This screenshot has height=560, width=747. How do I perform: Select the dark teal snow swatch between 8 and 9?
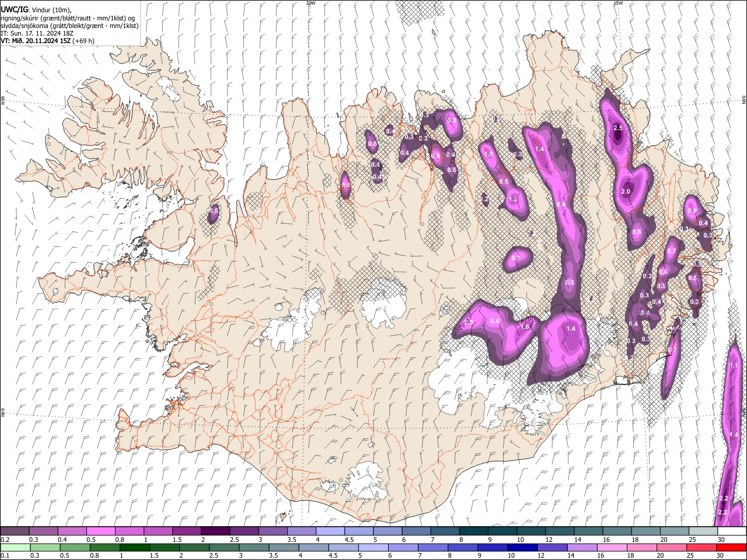[x=474, y=531]
